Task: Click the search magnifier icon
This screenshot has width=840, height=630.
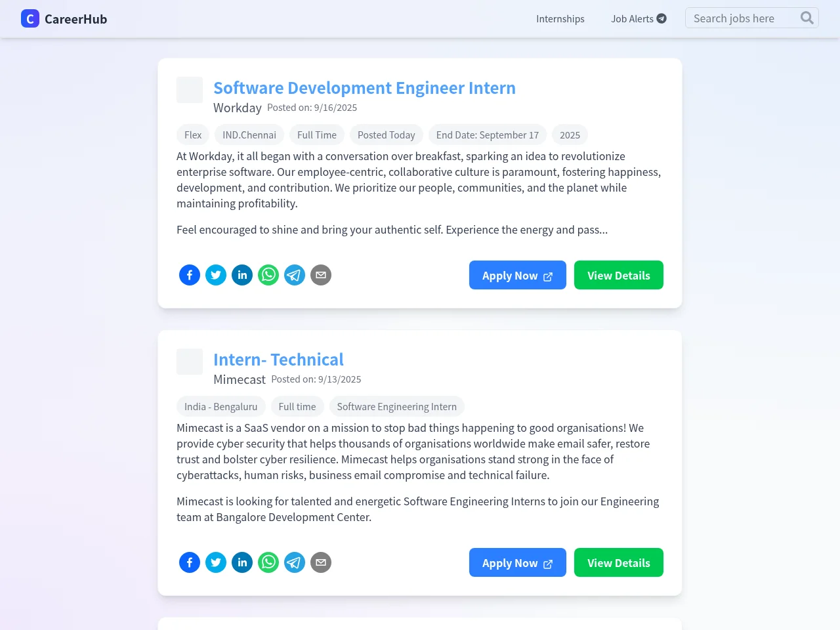Action: [807, 18]
